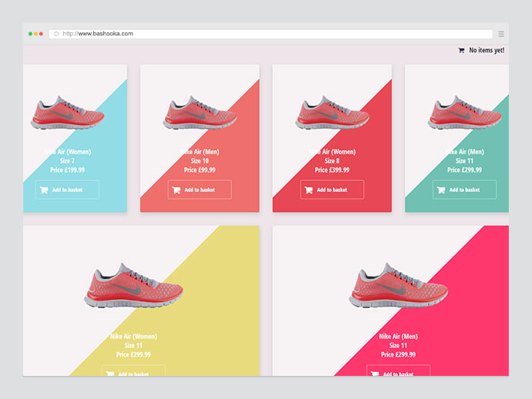
Task: Add the pink card shoe to basket
Action: (399, 370)
